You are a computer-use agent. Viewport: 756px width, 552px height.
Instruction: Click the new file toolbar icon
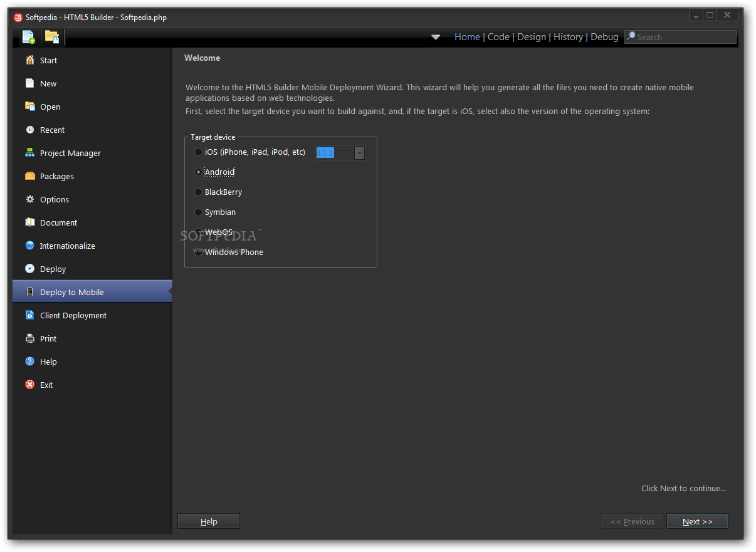(29, 37)
